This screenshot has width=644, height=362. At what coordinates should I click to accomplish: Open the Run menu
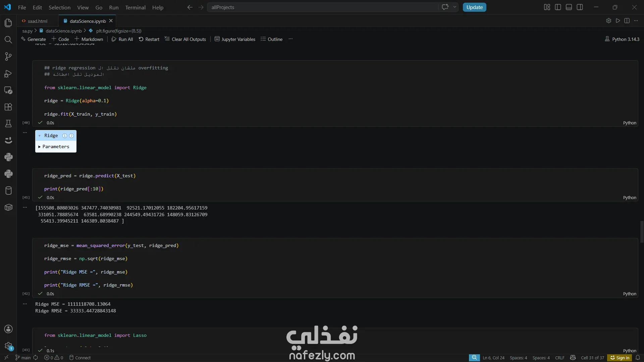point(114,7)
